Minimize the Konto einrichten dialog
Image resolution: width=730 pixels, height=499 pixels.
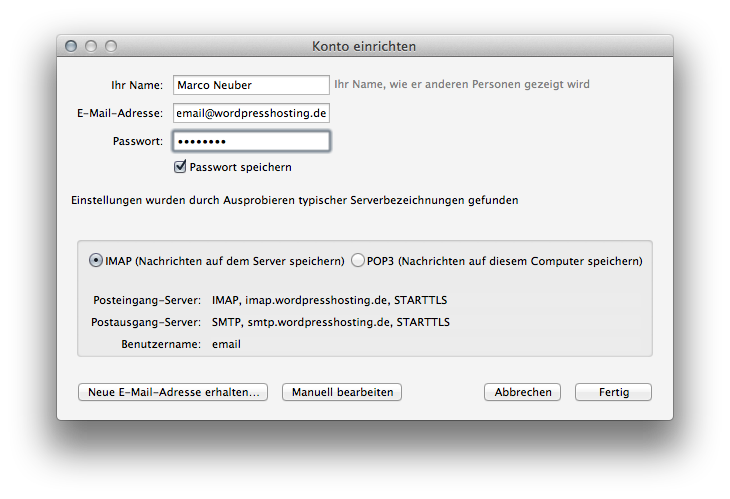91,46
